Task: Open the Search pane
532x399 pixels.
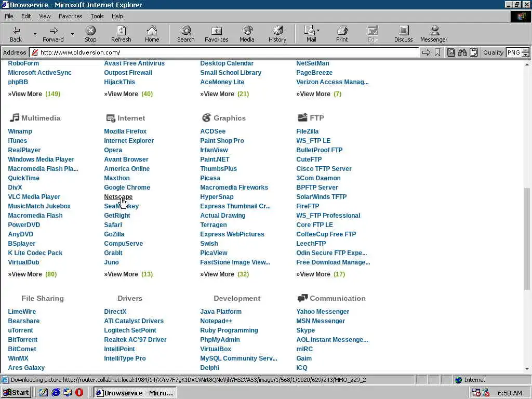Action: (186, 34)
